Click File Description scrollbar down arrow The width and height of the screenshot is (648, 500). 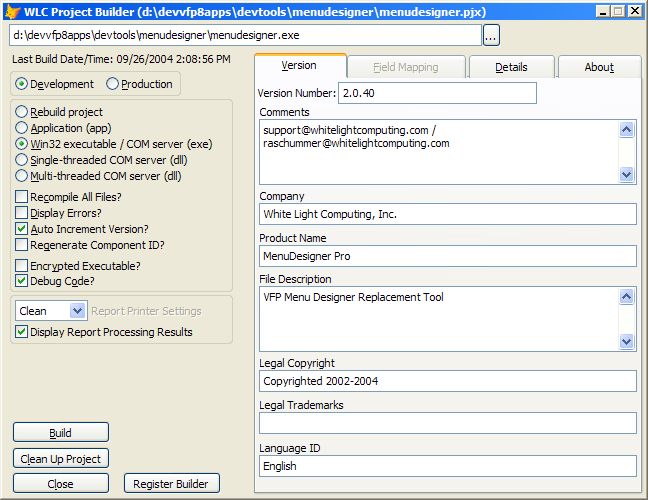click(627, 341)
